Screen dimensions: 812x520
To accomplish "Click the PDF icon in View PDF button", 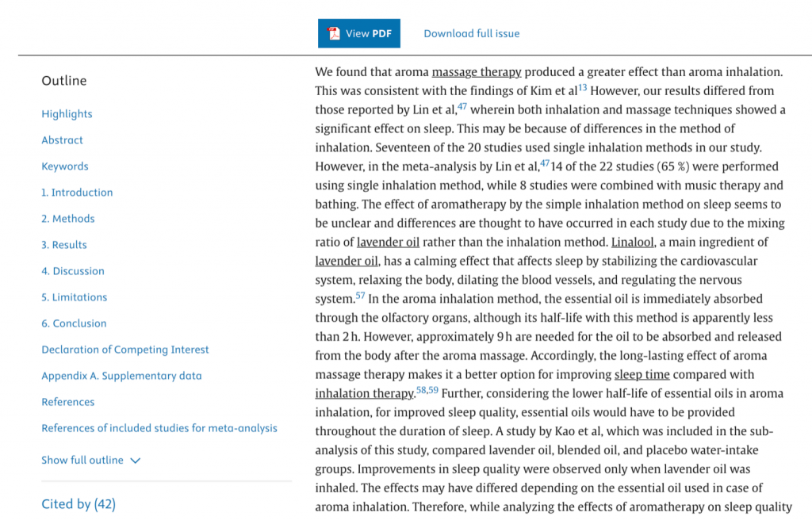I will pos(335,33).
